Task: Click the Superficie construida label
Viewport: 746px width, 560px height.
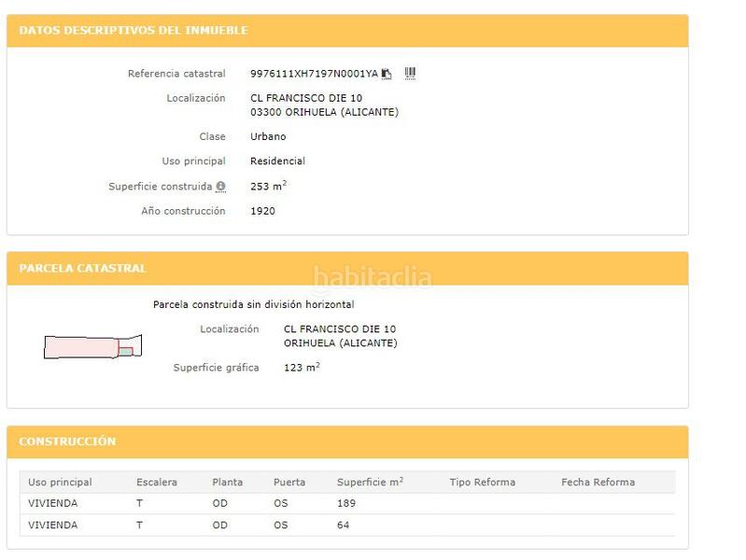Action: [x=160, y=187]
